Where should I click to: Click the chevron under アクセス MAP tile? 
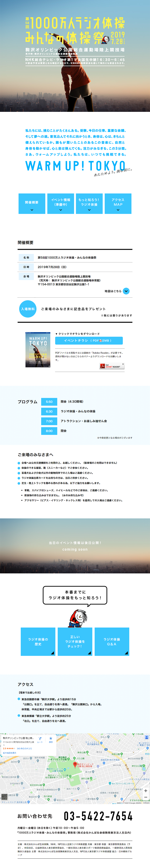(118, 210)
